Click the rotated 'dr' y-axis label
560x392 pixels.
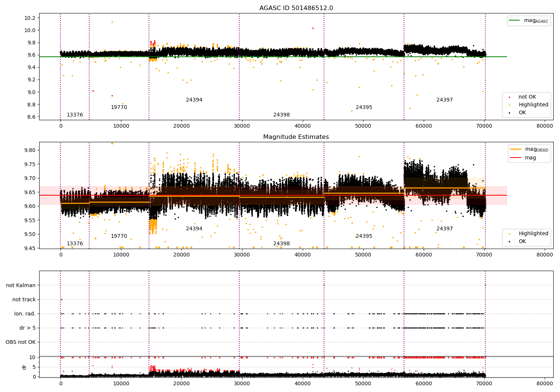coord(24,367)
